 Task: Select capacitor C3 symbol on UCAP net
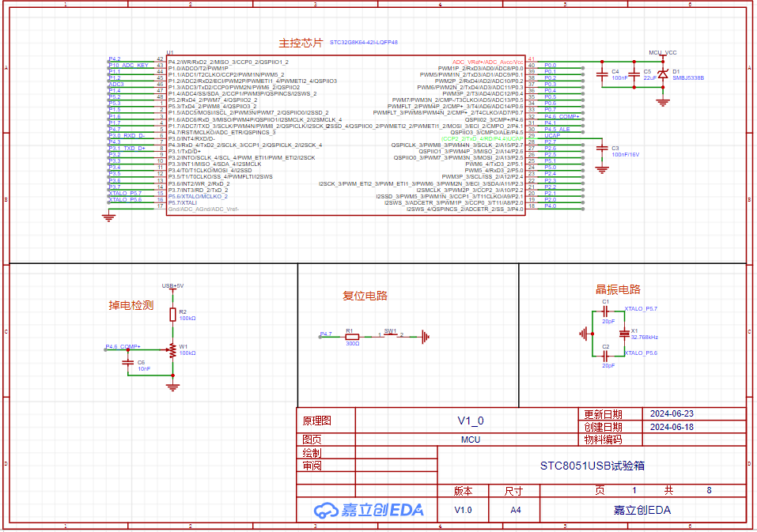tap(601, 148)
